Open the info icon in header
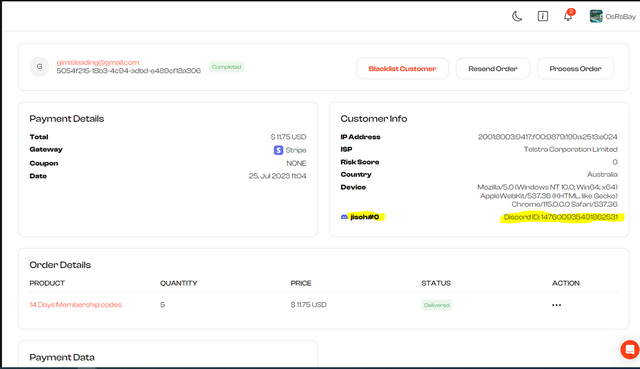This screenshot has width=640, height=369. pos(542,16)
